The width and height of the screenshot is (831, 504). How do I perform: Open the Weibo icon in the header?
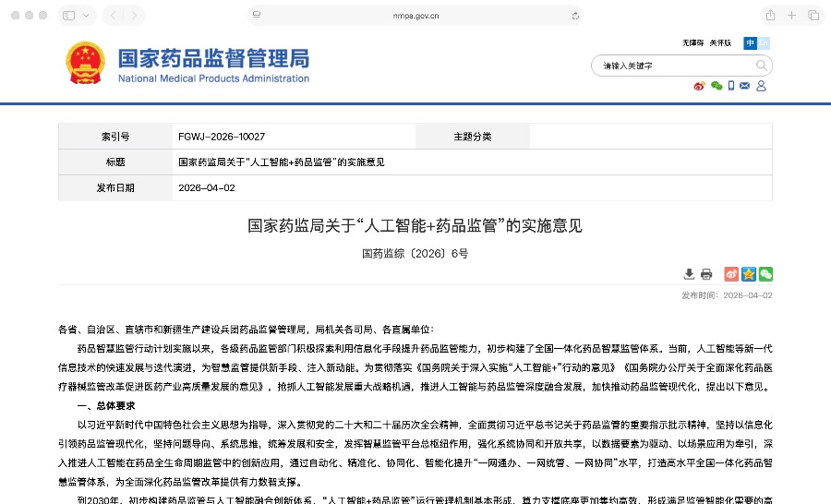[700, 86]
